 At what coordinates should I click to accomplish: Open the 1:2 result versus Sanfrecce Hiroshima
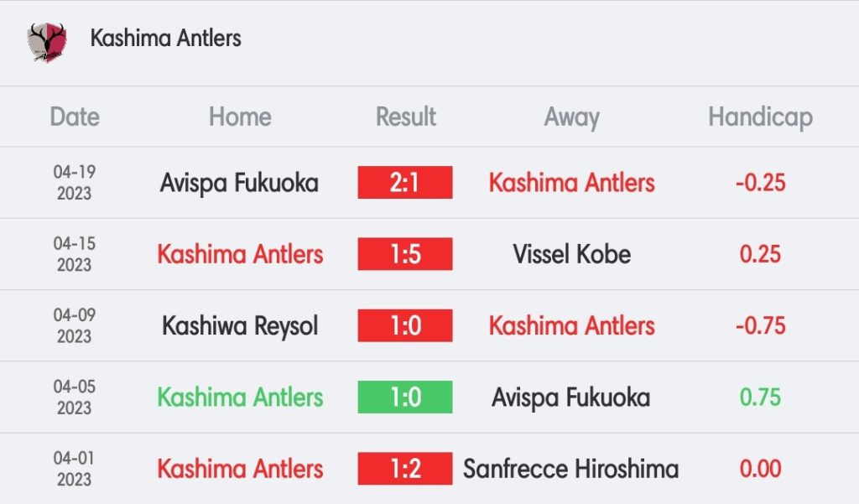coord(405,469)
